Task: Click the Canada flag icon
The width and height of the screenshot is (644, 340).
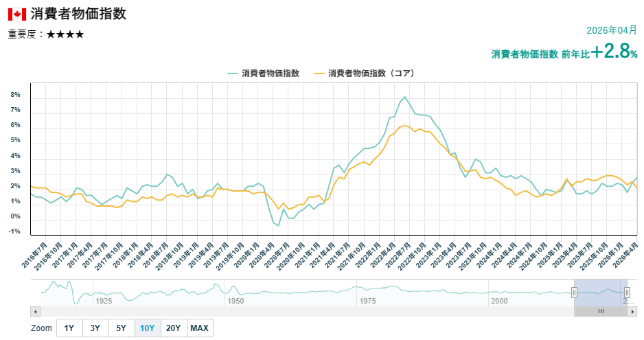Action: click(x=17, y=14)
